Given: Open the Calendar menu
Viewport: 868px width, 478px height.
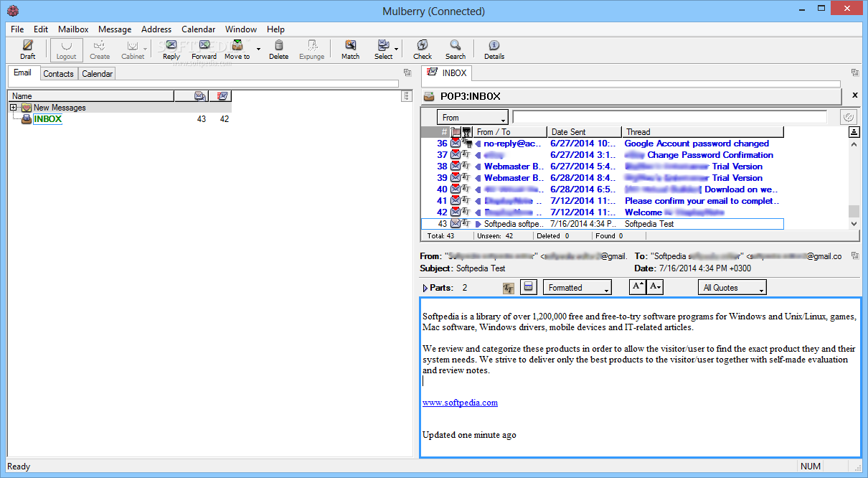Looking at the screenshot, I should tap(199, 29).
